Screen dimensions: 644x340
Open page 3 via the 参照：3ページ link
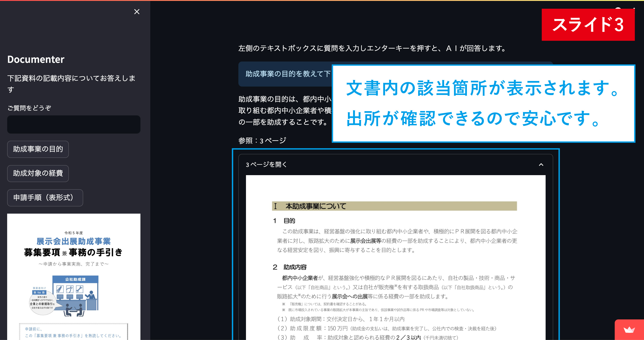click(x=262, y=140)
